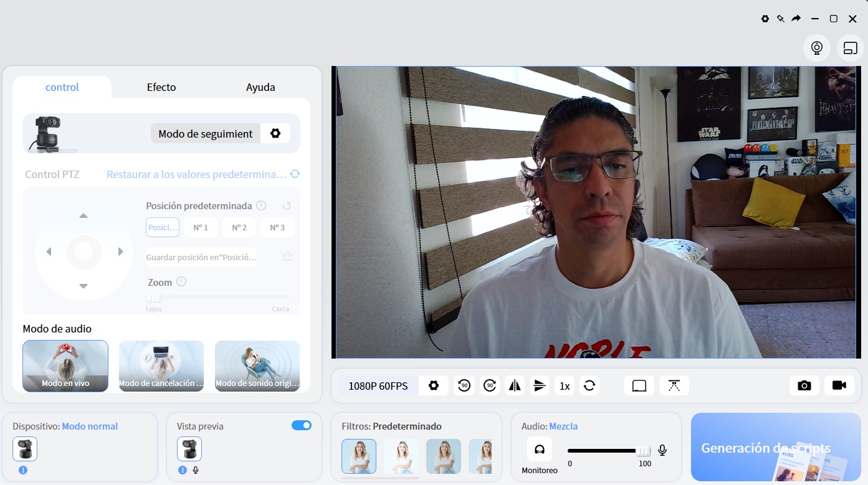Open the 'Audio: Mezcla' selector
The height and width of the screenshot is (485, 868).
(563, 426)
